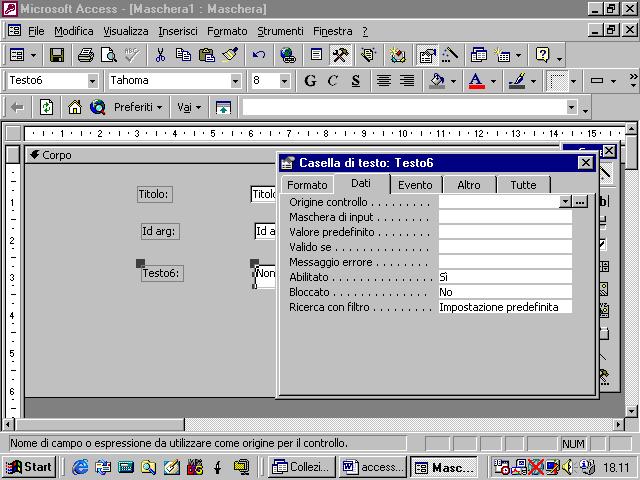
Task: Open the Testo6 object selector dropdown
Action: click(93, 81)
